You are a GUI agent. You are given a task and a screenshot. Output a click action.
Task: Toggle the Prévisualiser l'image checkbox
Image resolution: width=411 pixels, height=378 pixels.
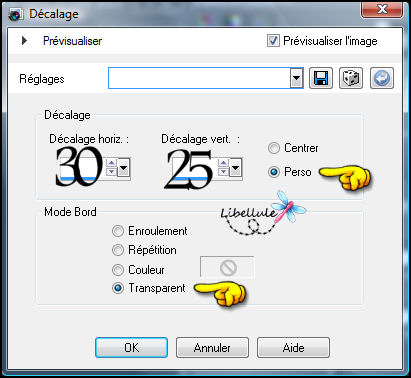(x=273, y=41)
